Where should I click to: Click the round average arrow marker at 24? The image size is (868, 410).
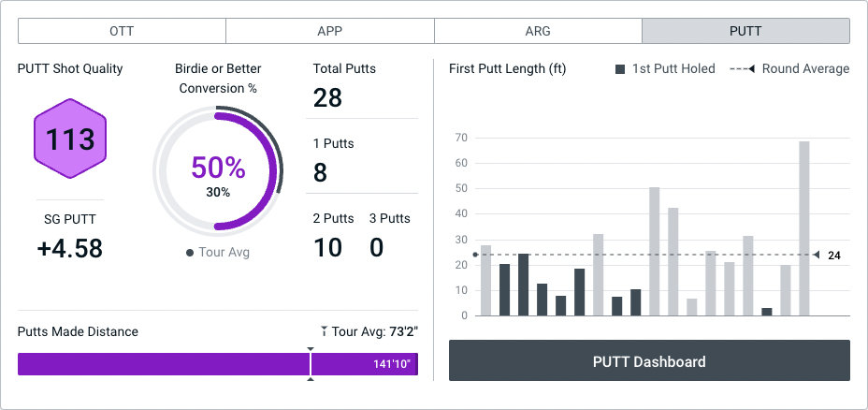817,255
